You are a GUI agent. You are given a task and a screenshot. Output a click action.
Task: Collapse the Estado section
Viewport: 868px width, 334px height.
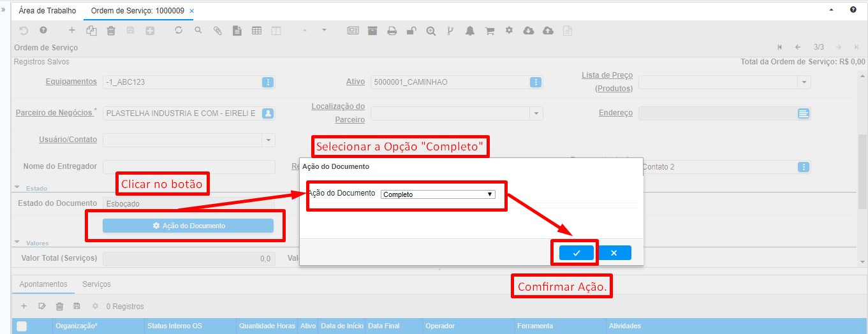[x=17, y=188]
